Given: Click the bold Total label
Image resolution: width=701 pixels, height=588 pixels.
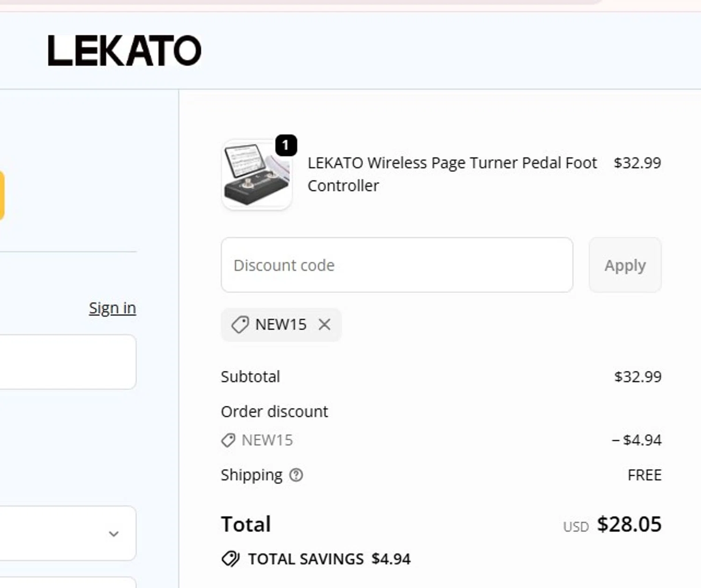Looking at the screenshot, I should point(246,524).
